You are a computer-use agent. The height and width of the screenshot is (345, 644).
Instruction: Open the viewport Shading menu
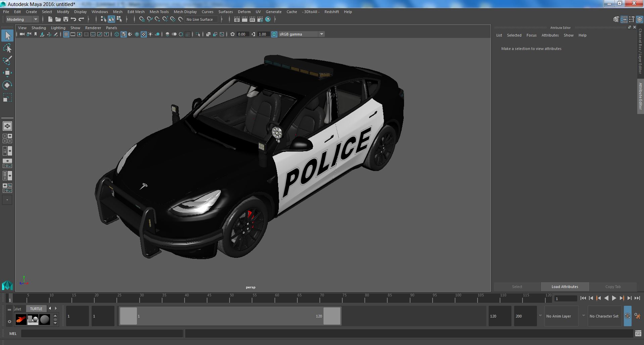39,28
